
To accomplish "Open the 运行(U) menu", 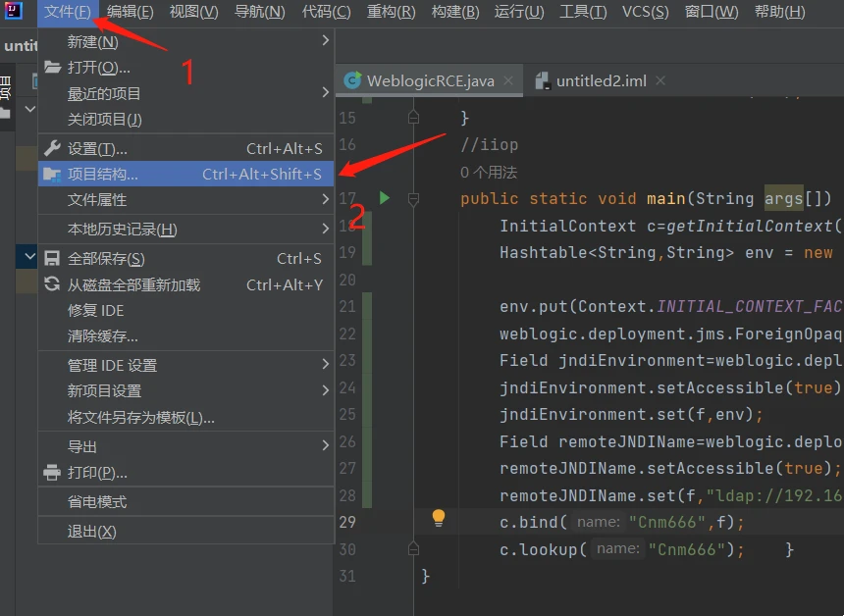I will [x=519, y=12].
